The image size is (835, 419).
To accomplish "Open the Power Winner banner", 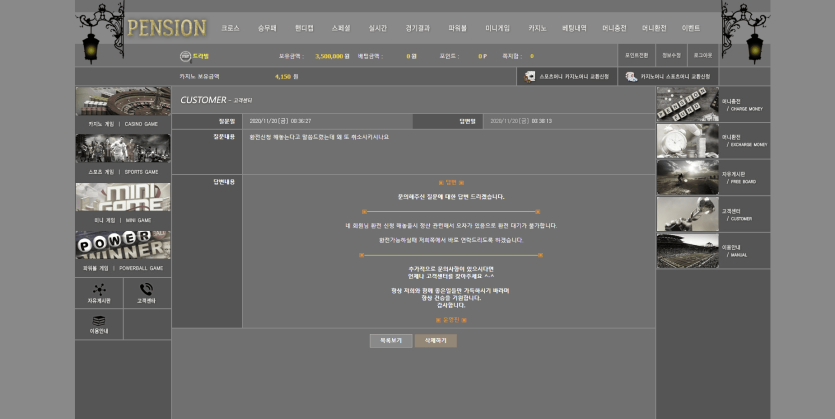I will 123,245.
